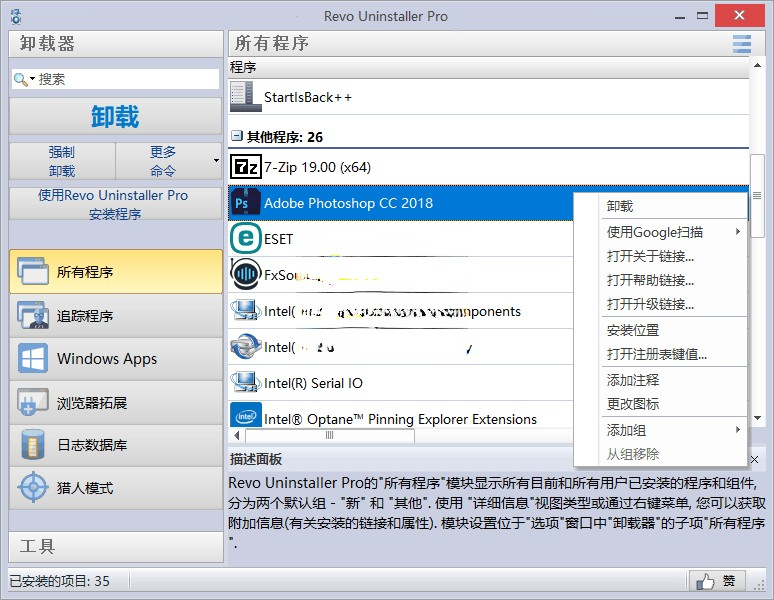The width and height of the screenshot is (774, 600).
Task: Select the 7-Zip 19.00 (x64) row
Action: pyautogui.click(x=489, y=167)
